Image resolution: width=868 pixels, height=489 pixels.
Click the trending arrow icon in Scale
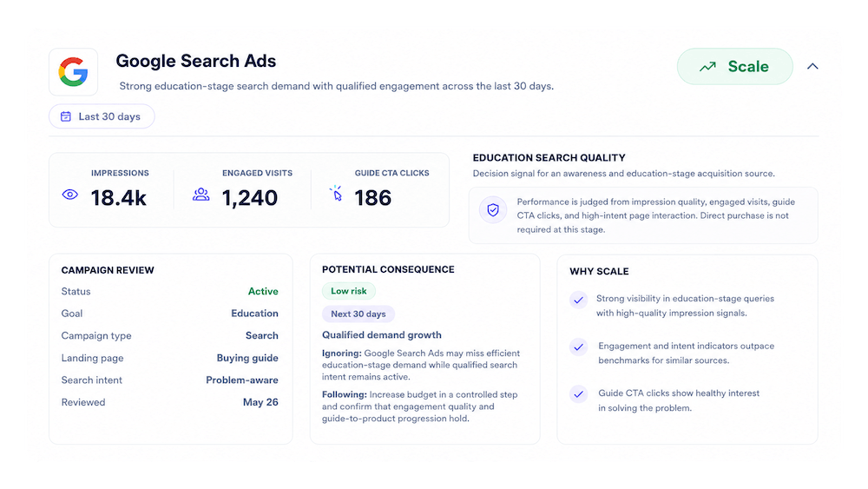point(707,67)
